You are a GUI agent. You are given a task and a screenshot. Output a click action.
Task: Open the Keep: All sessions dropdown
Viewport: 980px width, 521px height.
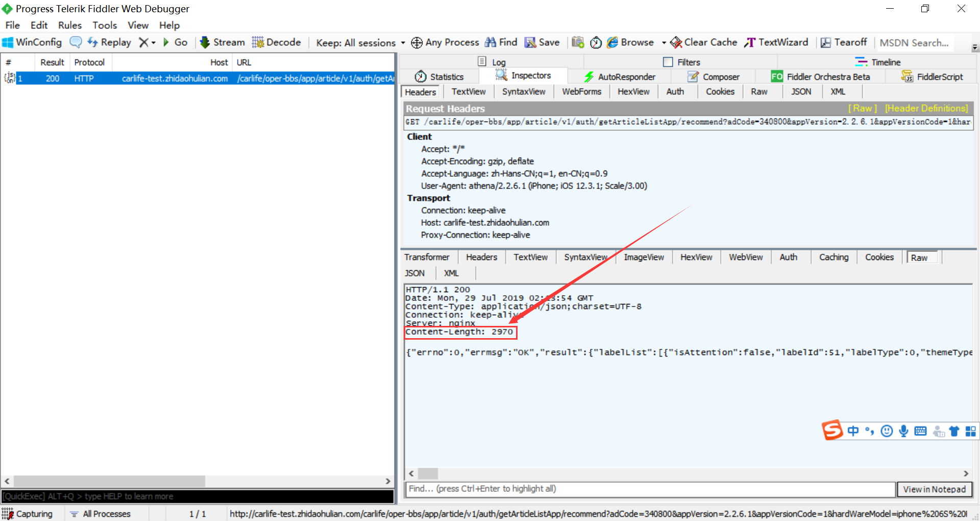coord(360,43)
